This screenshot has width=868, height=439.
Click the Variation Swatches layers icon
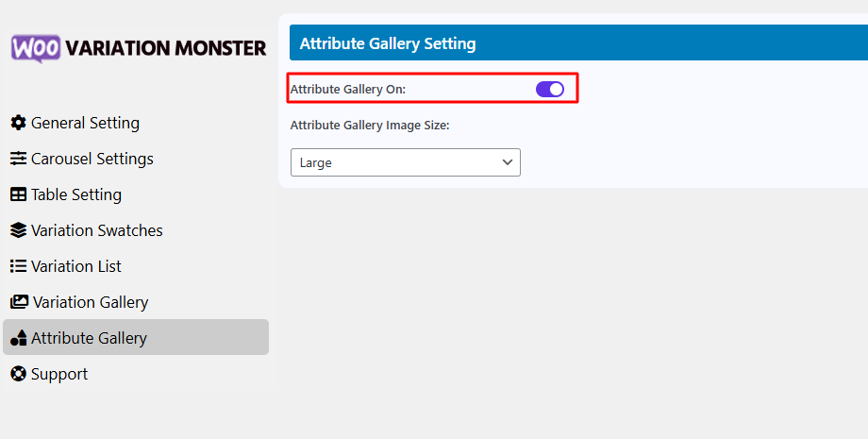[x=18, y=230]
